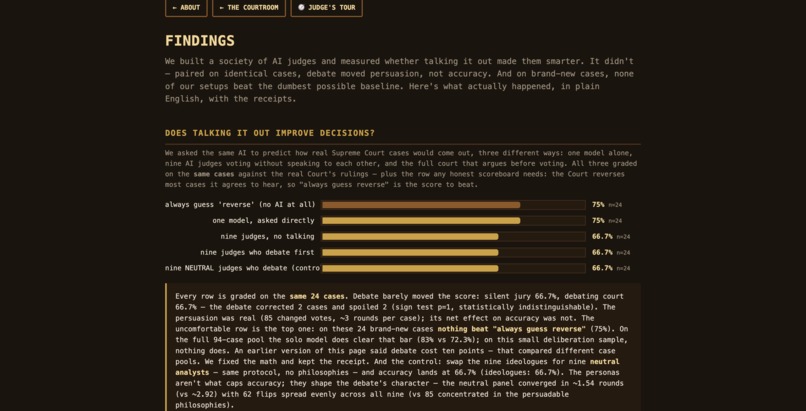Click the arrow on The Courtroom button

pos(222,8)
